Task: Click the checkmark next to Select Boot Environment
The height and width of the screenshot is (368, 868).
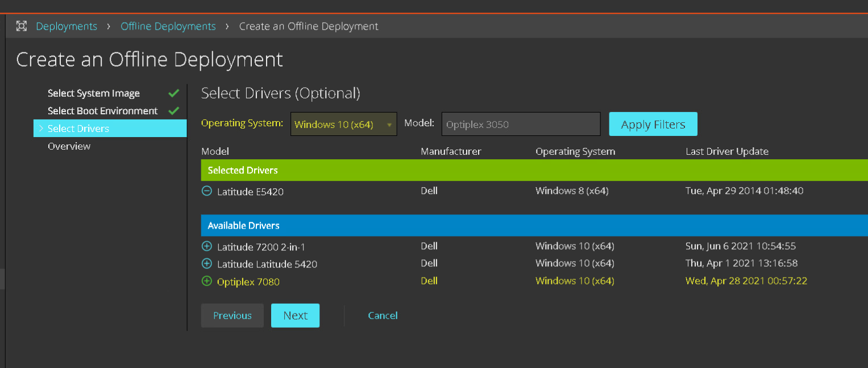Action: (173, 110)
